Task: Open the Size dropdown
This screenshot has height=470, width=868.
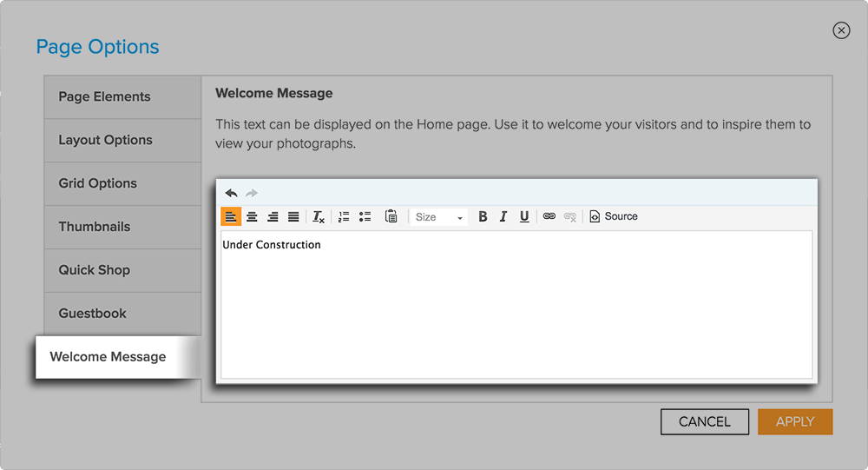Action: tap(439, 217)
